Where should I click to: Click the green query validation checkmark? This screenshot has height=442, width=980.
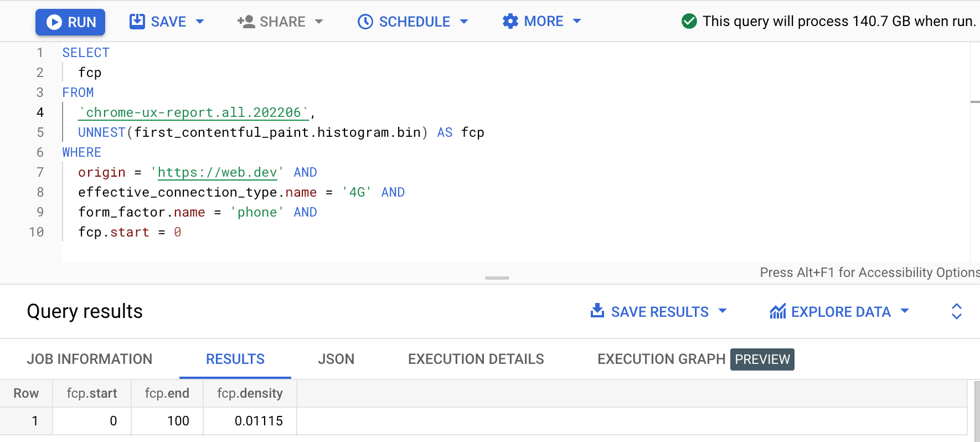coord(689,21)
